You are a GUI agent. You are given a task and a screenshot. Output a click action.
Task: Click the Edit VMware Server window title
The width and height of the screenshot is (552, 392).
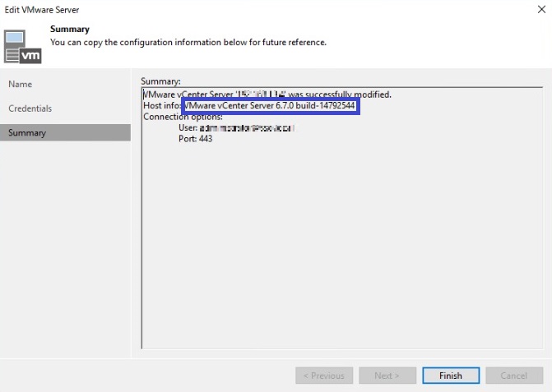tap(41, 10)
